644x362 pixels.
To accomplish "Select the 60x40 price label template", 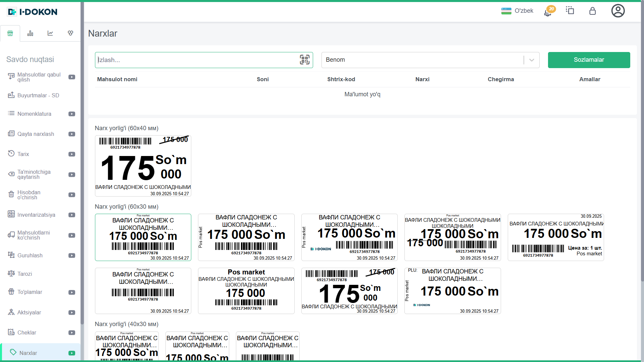I will (143, 166).
